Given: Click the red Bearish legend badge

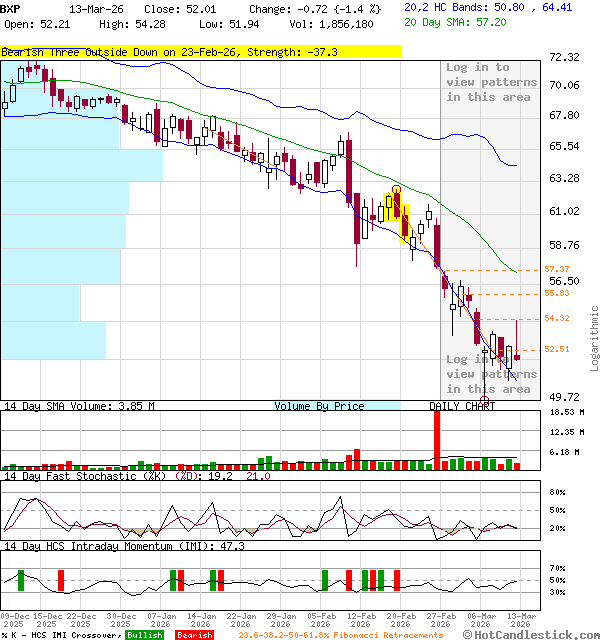Looking at the screenshot, I should point(194,635).
